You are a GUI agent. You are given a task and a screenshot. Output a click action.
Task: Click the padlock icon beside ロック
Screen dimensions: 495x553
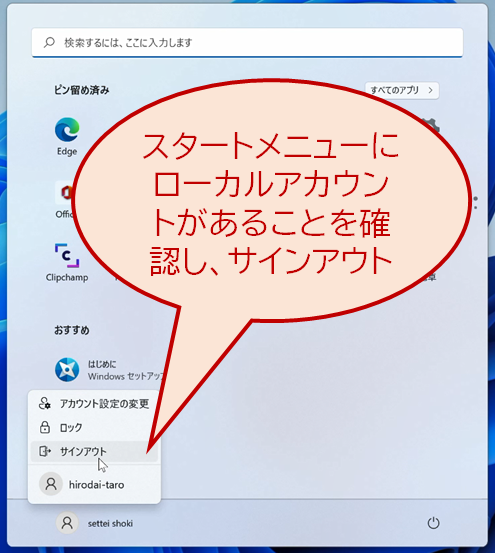(45, 427)
